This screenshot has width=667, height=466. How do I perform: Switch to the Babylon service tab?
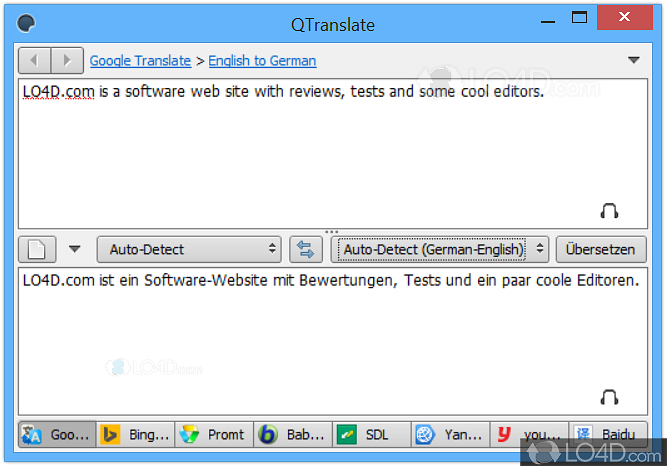coord(293,435)
